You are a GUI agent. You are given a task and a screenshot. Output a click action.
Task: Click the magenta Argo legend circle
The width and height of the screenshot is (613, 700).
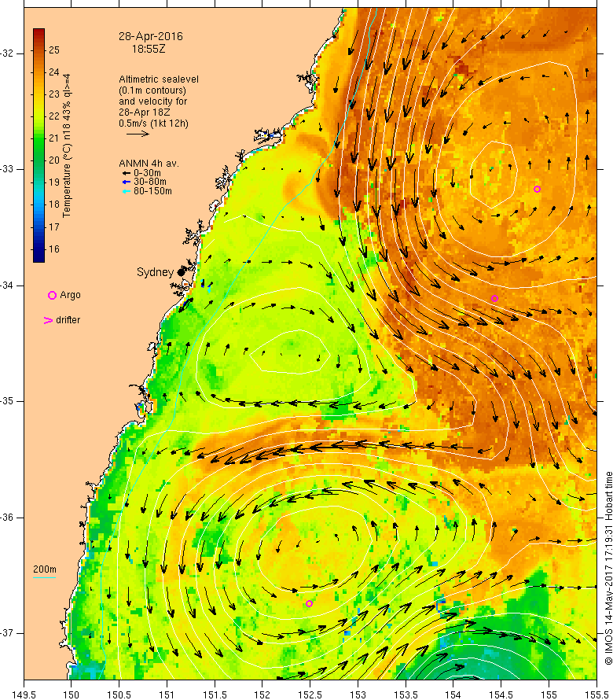click(x=52, y=295)
